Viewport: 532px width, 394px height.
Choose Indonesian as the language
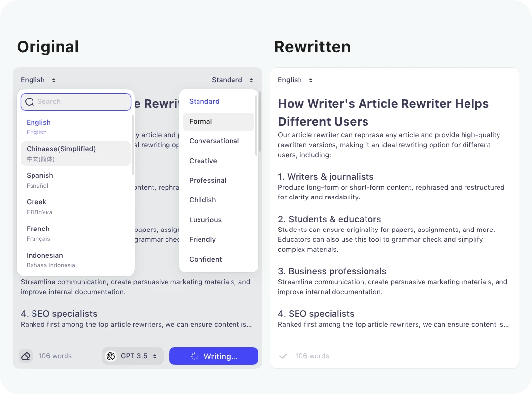[45, 259]
